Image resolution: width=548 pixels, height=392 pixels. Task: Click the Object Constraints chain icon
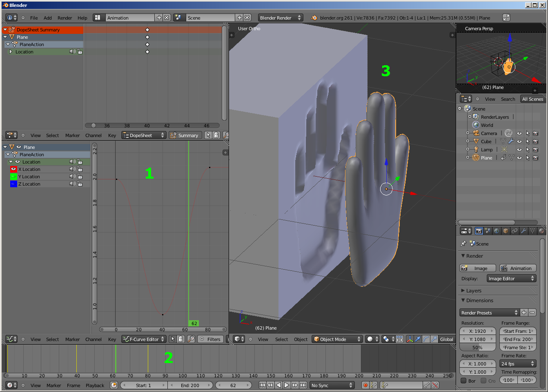pos(515,231)
